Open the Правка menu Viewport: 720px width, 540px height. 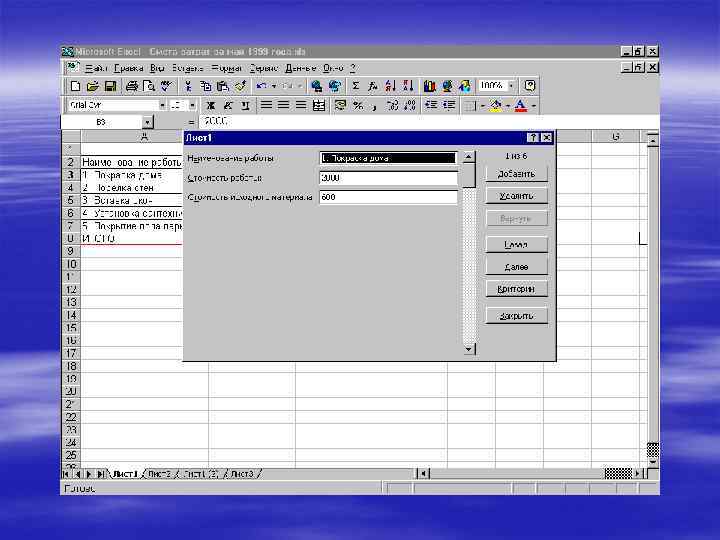pyautogui.click(x=129, y=68)
